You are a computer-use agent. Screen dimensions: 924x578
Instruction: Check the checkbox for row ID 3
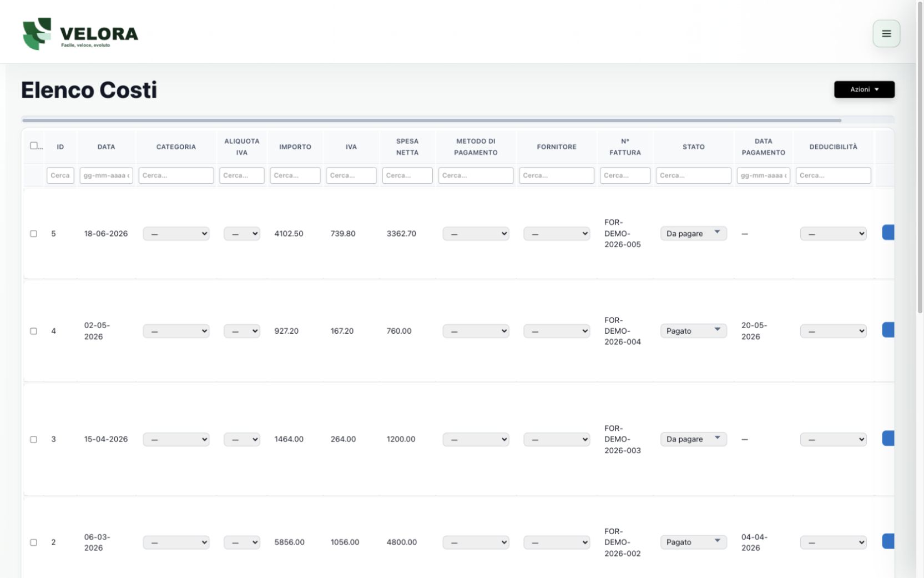pos(33,439)
